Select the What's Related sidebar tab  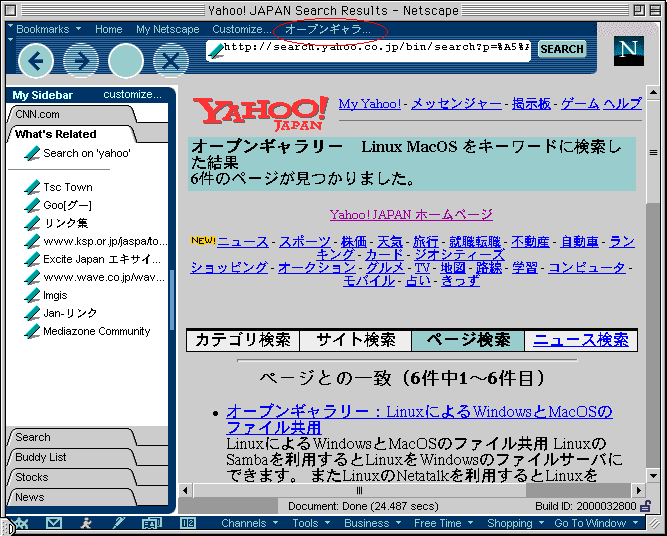pos(72,134)
